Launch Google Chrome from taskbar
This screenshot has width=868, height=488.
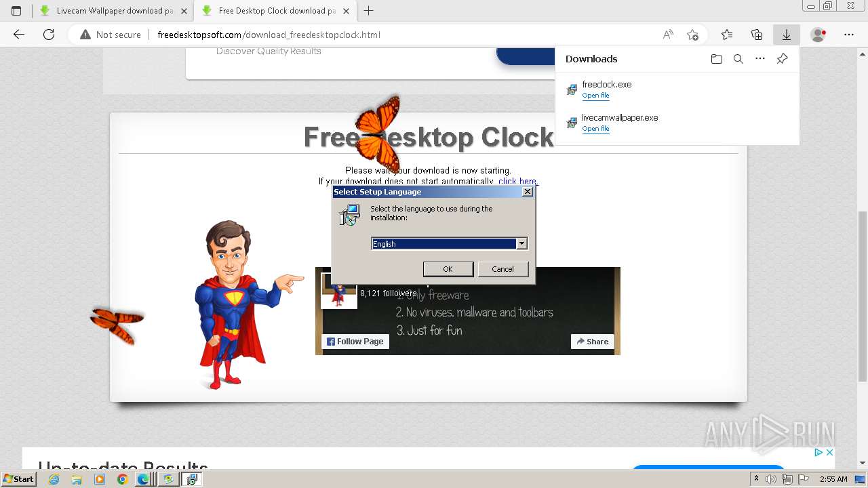pos(122,479)
